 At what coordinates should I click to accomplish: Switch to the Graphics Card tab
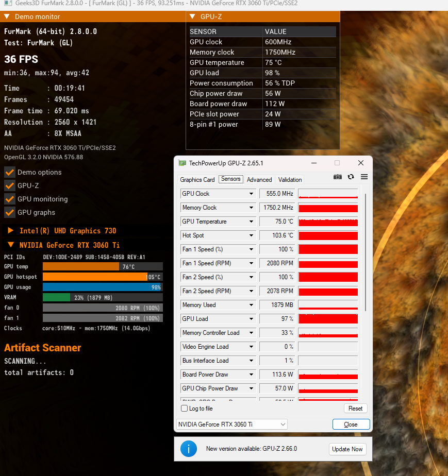(197, 180)
